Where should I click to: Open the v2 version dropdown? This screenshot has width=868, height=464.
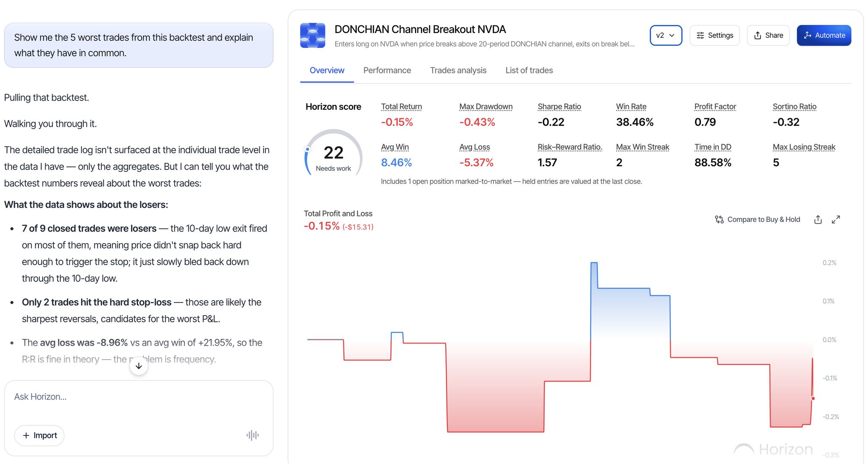coord(666,35)
